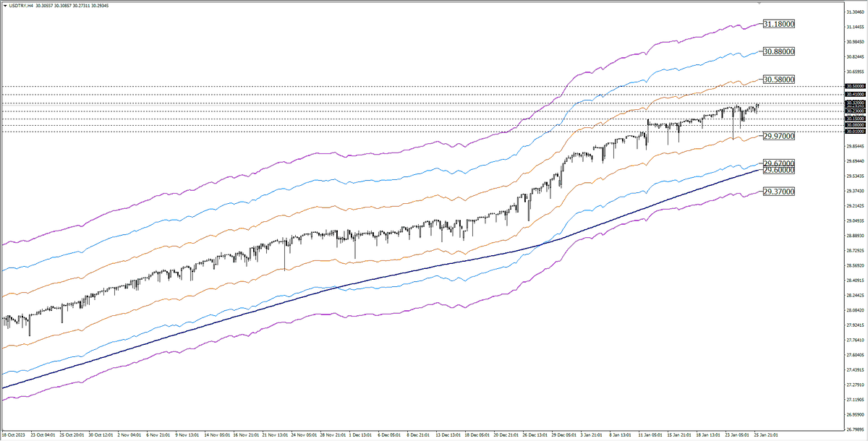The height and width of the screenshot is (441, 868).
Task: Click 29.53435 on the price scale
Action: click(856, 176)
